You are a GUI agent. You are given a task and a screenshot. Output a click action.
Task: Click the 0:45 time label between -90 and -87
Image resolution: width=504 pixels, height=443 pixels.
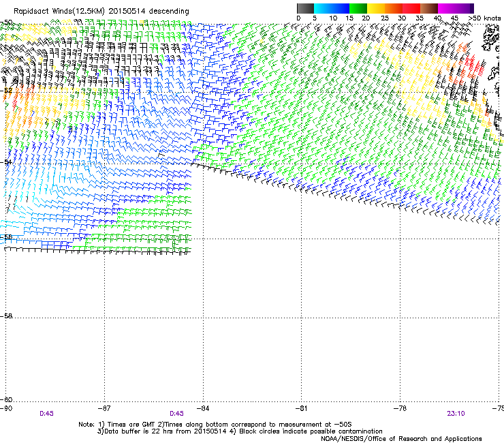46,414
